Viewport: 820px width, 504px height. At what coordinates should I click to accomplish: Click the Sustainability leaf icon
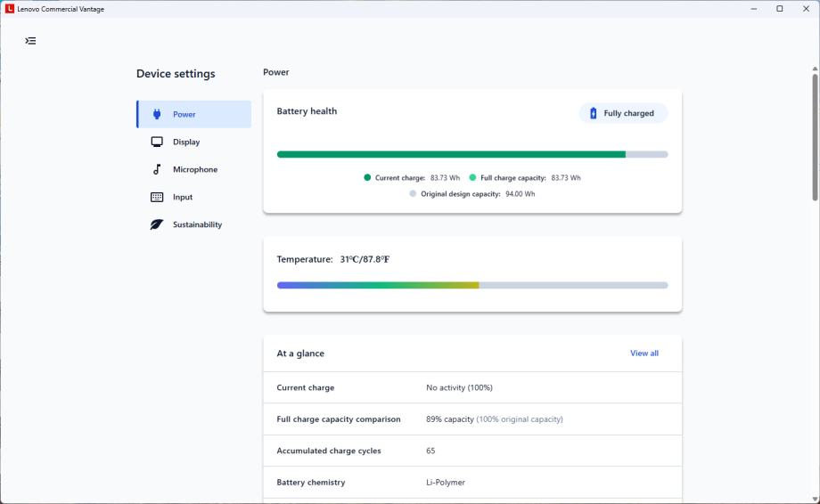coord(157,224)
